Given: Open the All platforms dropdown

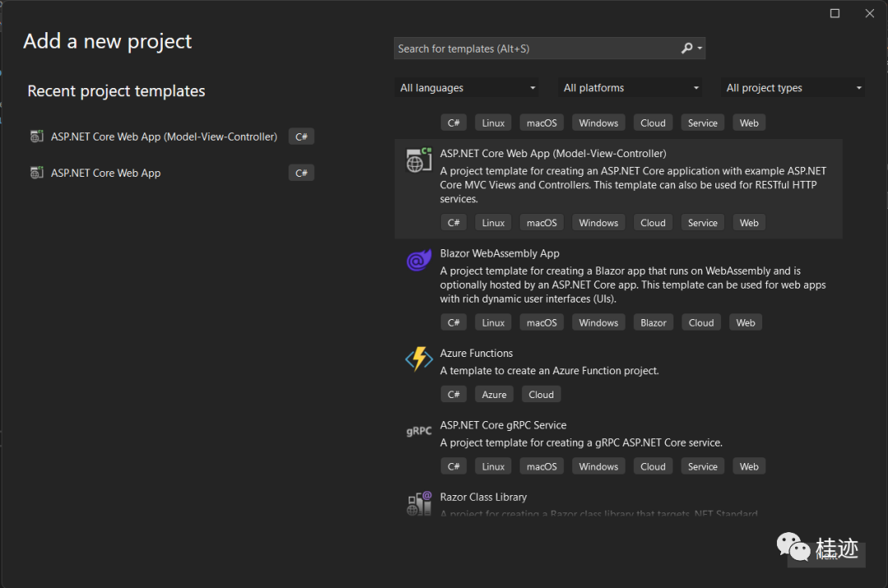Looking at the screenshot, I should tap(630, 88).
